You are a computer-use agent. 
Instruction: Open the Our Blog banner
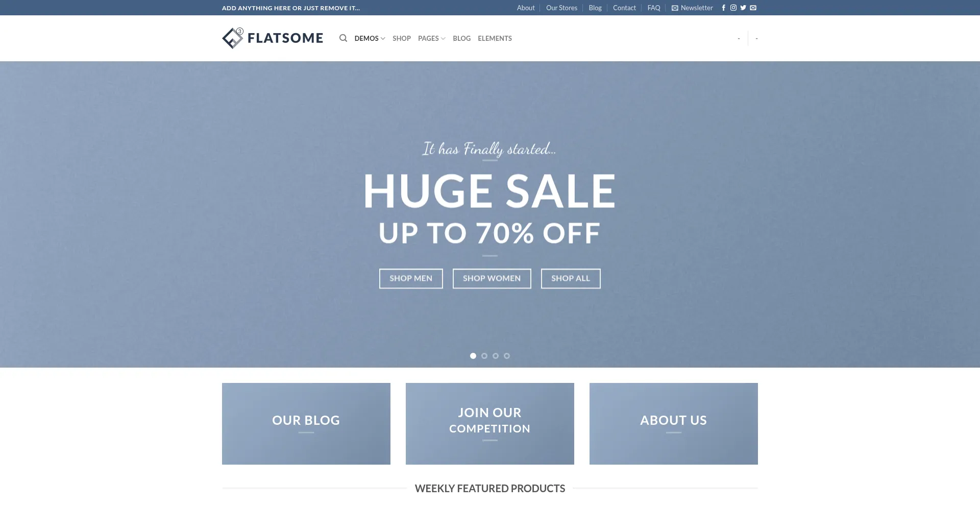pyautogui.click(x=306, y=424)
